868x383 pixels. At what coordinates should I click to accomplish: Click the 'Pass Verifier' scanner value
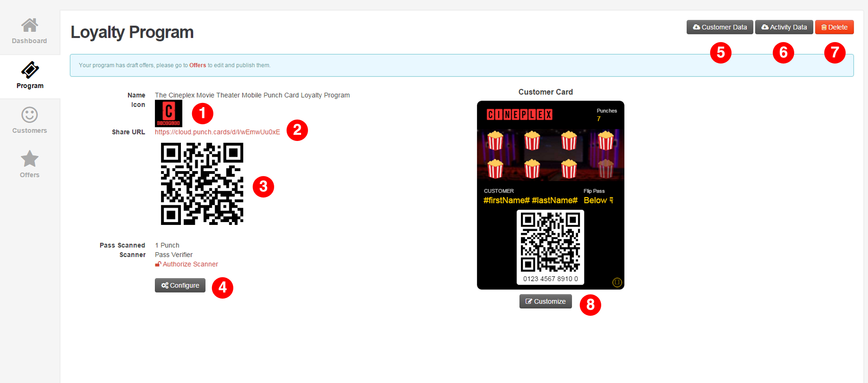pyautogui.click(x=174, y=255)
